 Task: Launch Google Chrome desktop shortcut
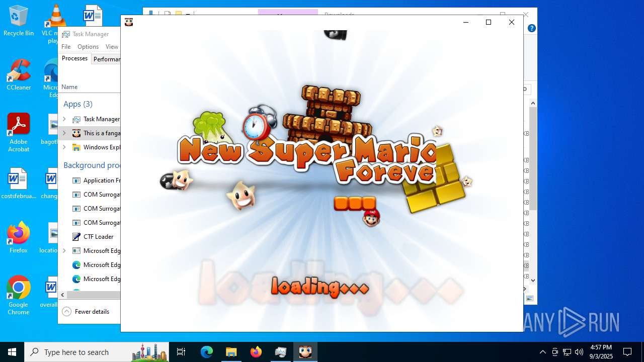click(x=19, y=296)
